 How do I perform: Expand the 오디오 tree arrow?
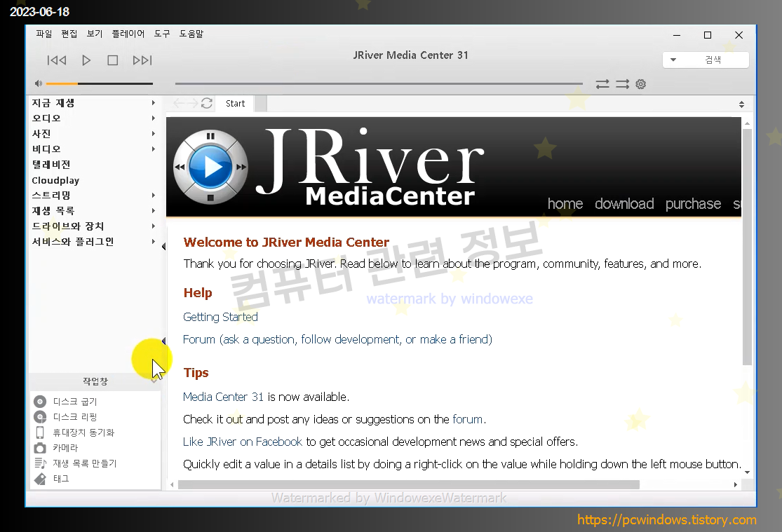154,118
